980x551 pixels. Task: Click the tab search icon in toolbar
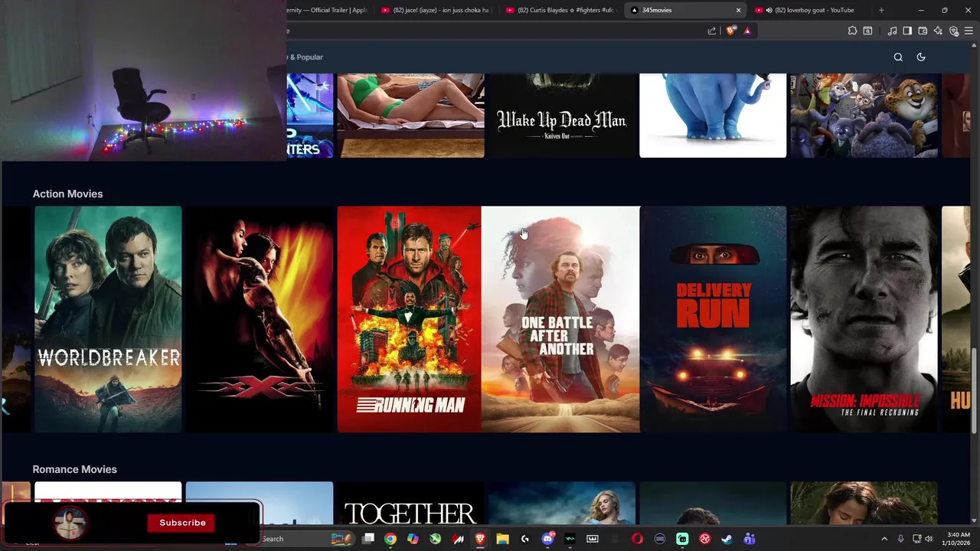(867, 31)
